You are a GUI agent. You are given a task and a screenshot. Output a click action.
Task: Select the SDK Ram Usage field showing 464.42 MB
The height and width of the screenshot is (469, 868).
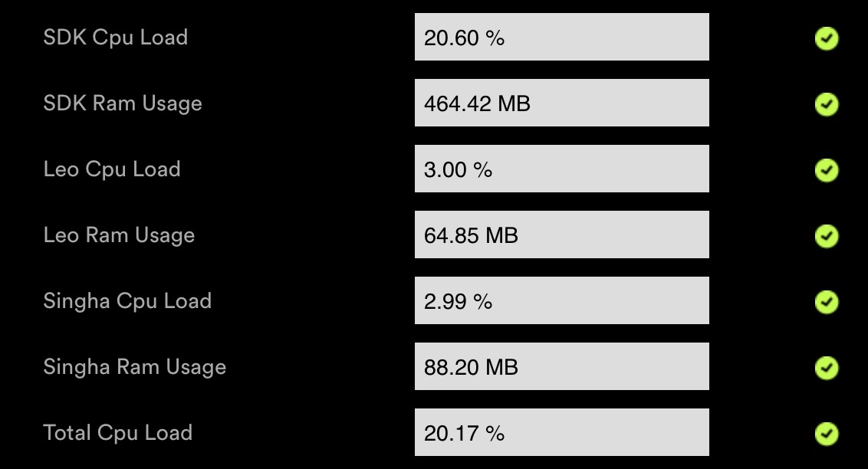(x=561, y=103)
